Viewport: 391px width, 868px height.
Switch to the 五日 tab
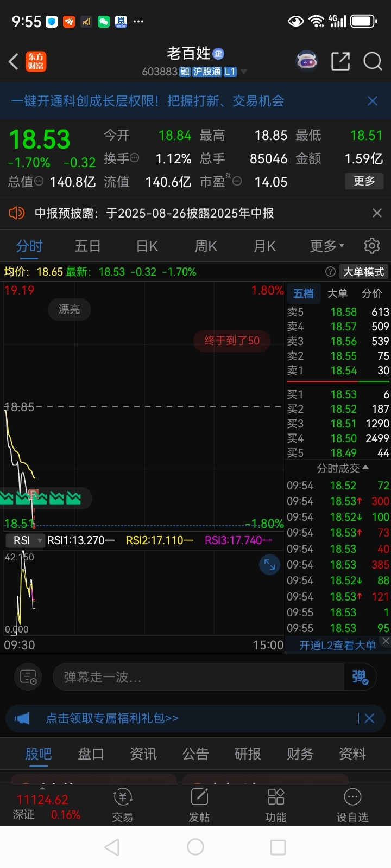(88, 246)
